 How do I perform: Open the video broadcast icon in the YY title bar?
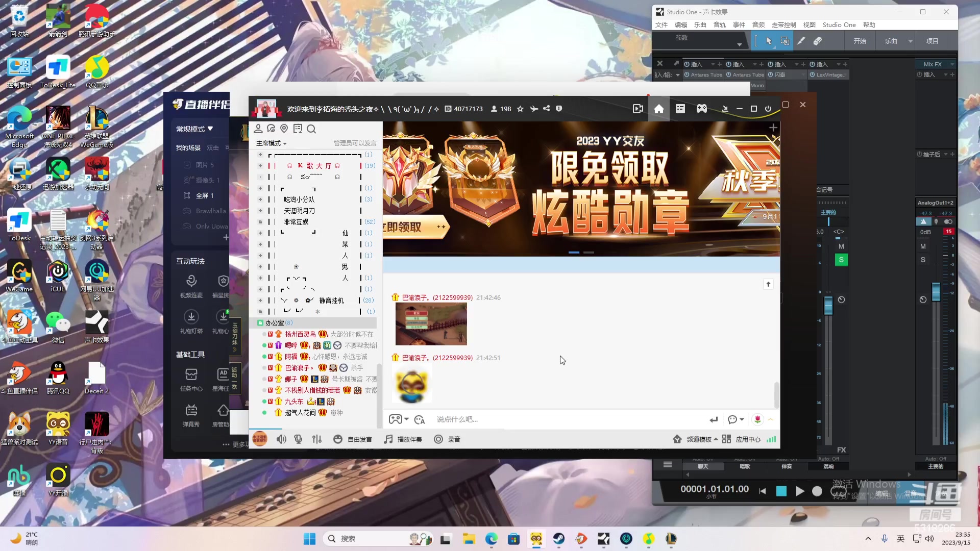[638, 109]
